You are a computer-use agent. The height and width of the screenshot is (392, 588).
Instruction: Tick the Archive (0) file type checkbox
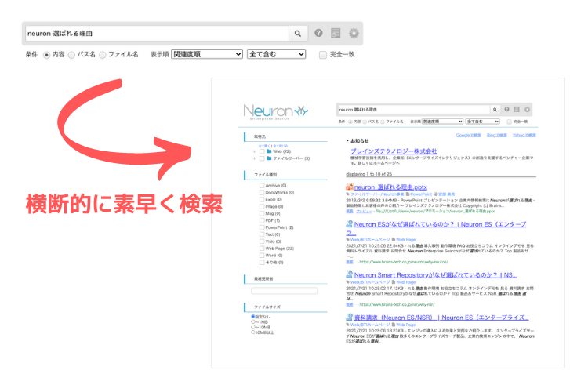click(x=262, y=185)
